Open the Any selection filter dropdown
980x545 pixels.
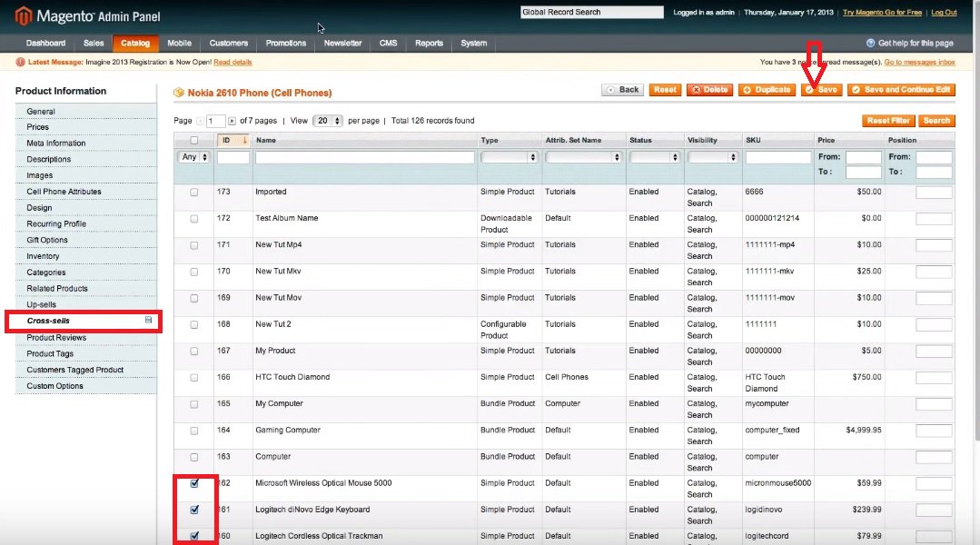193,157
